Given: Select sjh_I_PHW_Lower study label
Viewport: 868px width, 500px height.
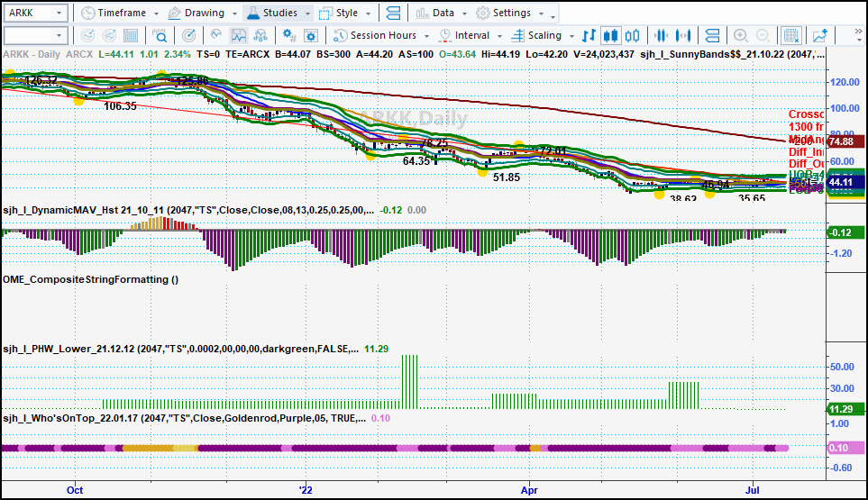Looking at the screenshot, I should coord(180,349).
